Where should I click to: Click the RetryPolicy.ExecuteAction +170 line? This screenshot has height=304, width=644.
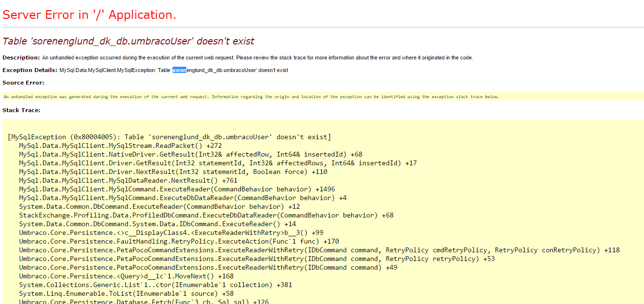point(179,241)
